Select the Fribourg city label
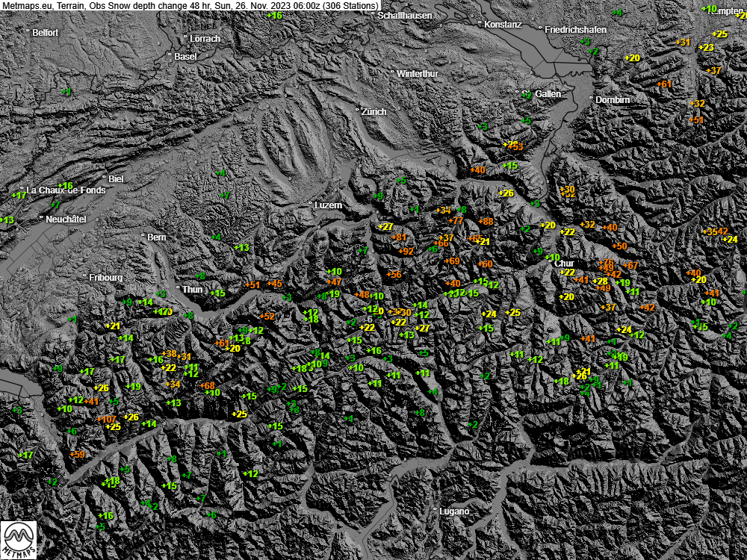 [105, 277]
